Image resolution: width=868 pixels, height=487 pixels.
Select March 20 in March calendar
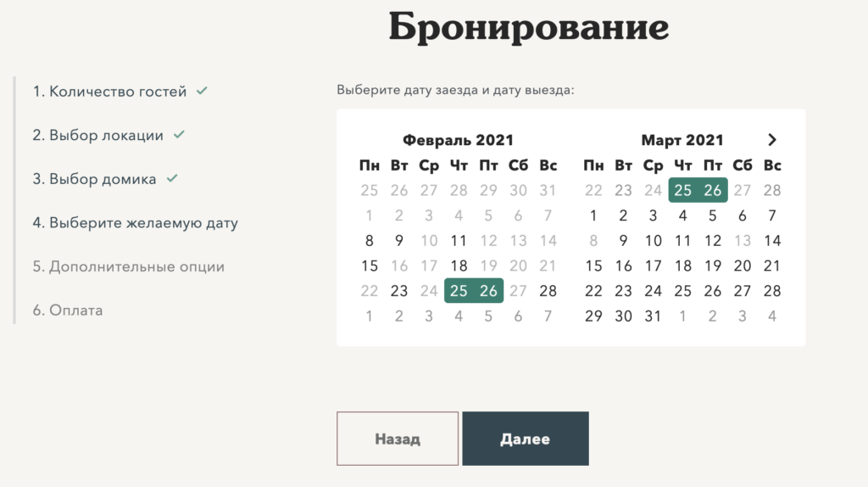[743, 266]
